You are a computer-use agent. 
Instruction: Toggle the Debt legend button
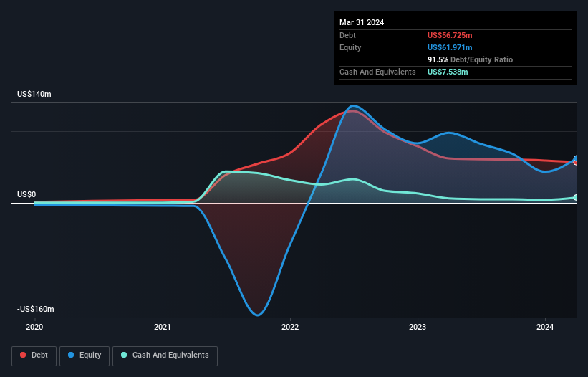[x=34, y=355]
